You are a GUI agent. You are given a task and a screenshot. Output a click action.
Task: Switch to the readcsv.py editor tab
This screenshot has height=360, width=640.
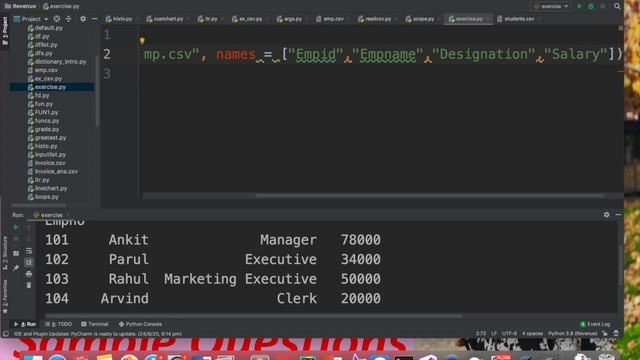coord(378,19)
